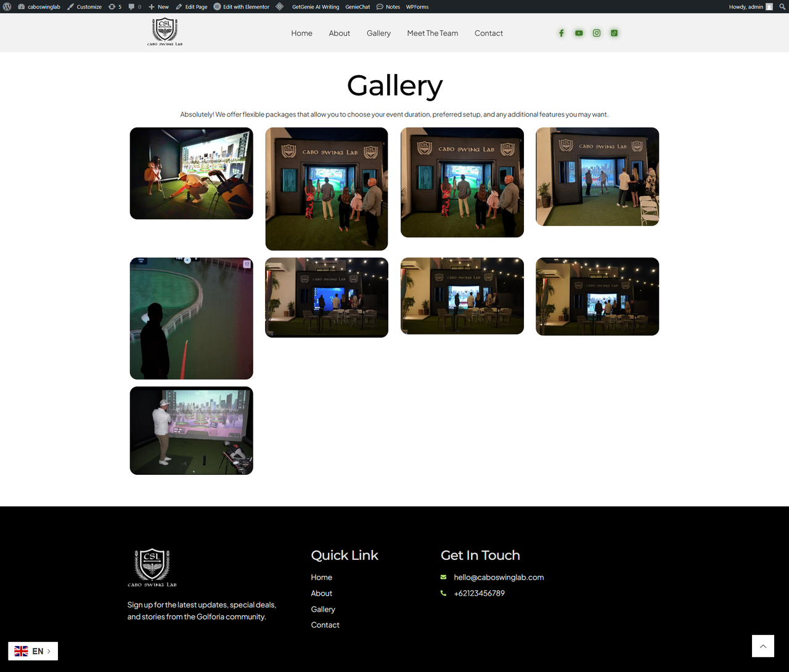
Task: Go to the About navigation item
Action: coord(339,33)
